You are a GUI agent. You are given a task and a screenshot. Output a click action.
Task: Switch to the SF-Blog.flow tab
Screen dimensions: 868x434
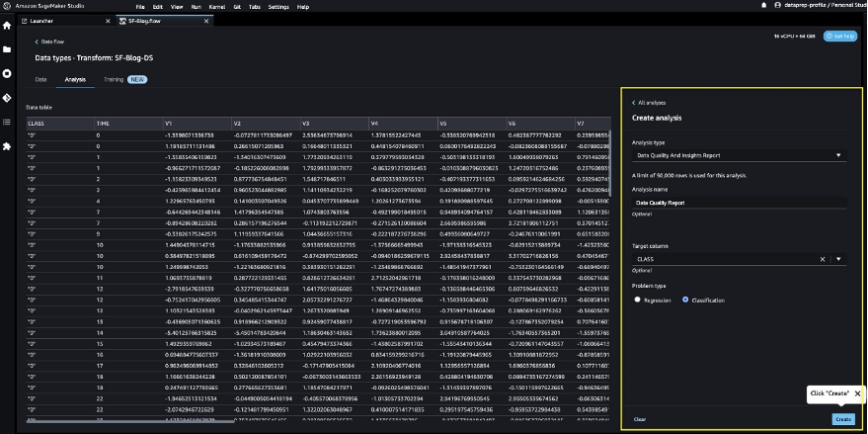tap(164, 21)
